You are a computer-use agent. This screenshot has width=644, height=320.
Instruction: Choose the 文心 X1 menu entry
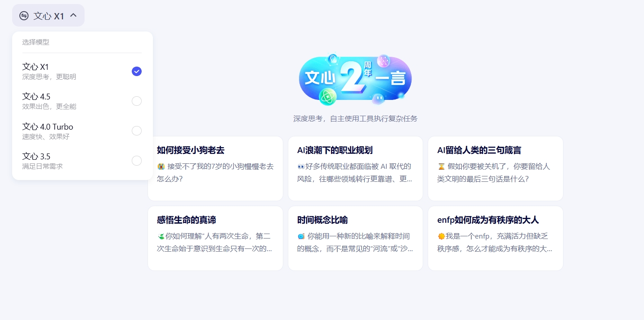[82, 71]
